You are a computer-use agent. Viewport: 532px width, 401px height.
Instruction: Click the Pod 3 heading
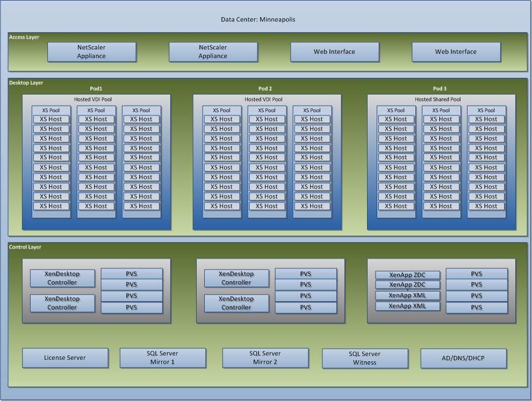coord(440,89)
